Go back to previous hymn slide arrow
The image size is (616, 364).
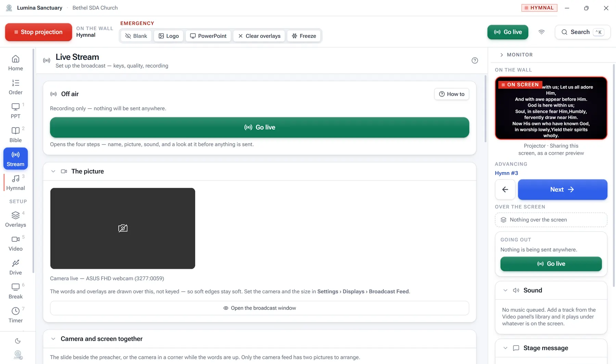point(505,189)
